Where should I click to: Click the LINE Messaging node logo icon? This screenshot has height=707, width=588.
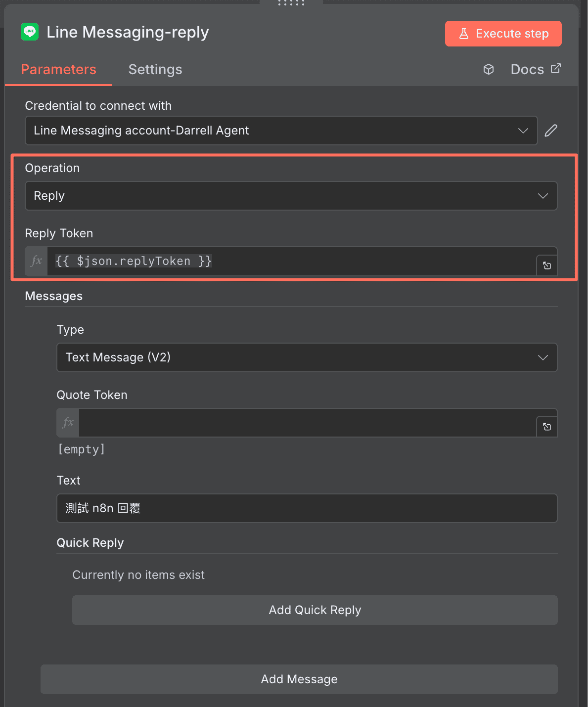[30, 32]
